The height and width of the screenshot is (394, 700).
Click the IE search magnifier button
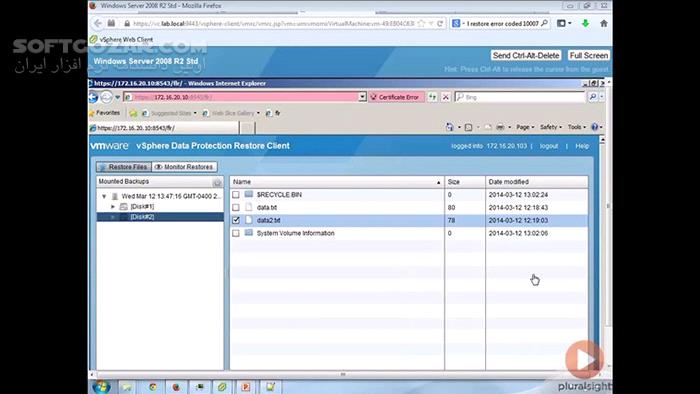point(592,97)
